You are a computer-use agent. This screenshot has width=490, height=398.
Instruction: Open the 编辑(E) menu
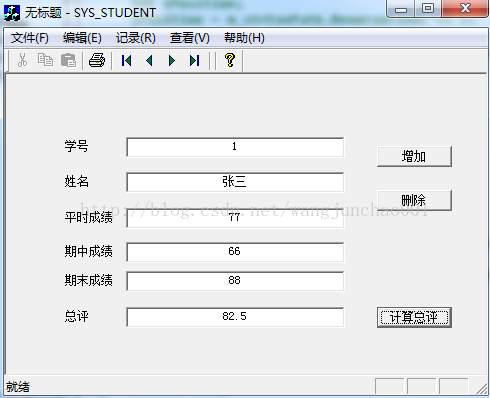82,38
